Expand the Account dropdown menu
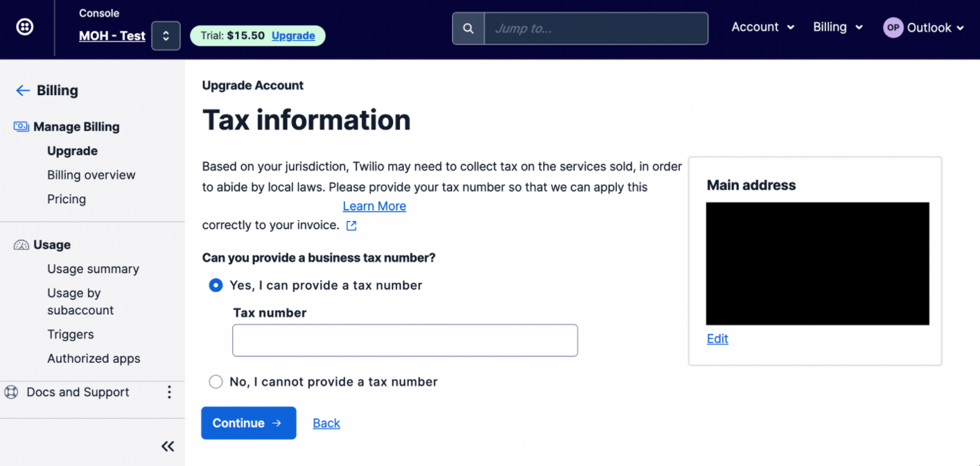The width and height of the screenshot is (980, 466). (x=763, y=27)
